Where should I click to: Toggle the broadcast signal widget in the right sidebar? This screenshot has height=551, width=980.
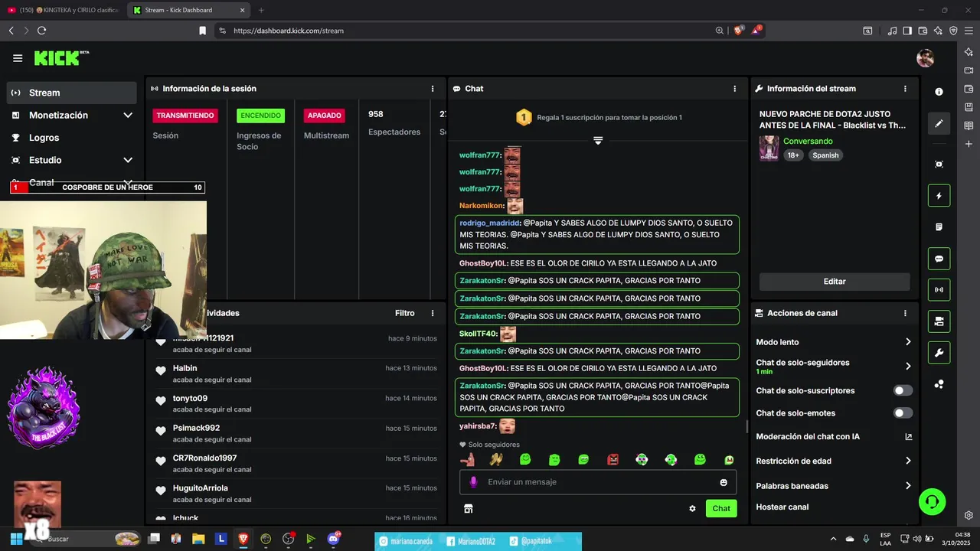tap(939, 290)
